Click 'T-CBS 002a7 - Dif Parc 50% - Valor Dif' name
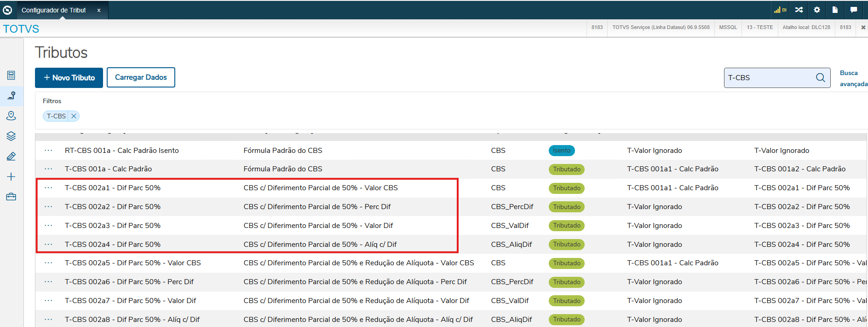The height and width of the screenshot is (327, 868). click(x=131, y=301)
